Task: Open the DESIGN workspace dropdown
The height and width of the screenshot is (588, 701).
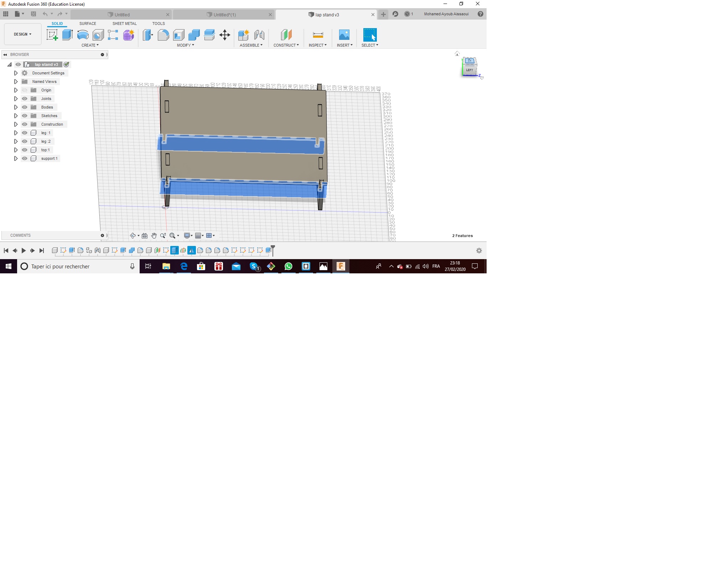Action: tap(23, 34)
